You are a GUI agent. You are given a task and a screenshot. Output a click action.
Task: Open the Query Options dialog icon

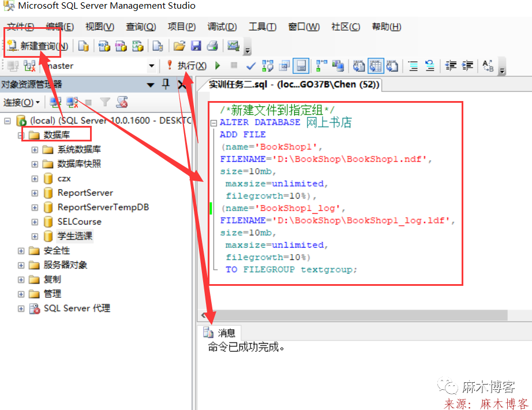(x=284, y=66)
